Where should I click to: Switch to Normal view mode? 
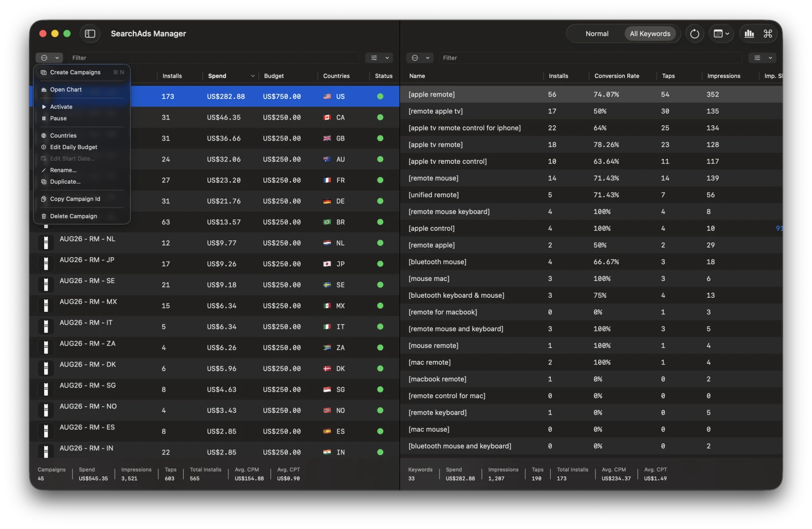[x=597, y=34]
